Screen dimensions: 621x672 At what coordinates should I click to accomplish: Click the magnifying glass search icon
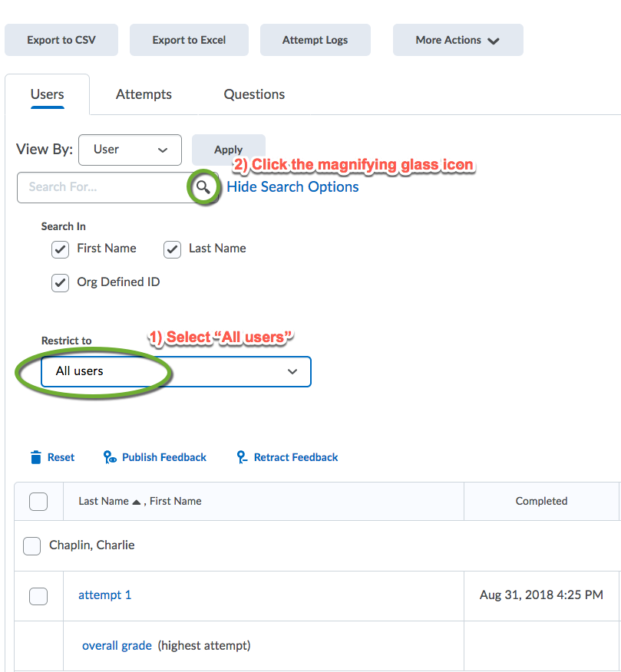coord(203,187)
